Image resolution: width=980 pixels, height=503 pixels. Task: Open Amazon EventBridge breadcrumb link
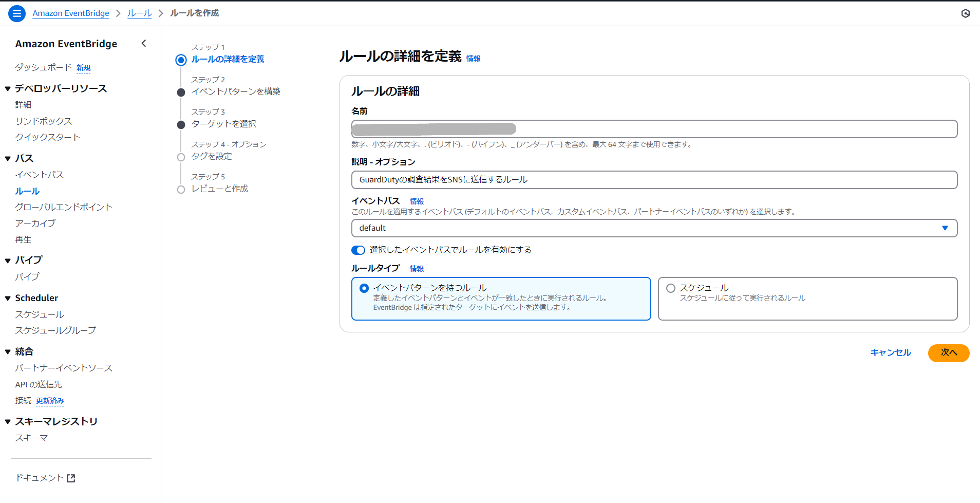(71, 13)
